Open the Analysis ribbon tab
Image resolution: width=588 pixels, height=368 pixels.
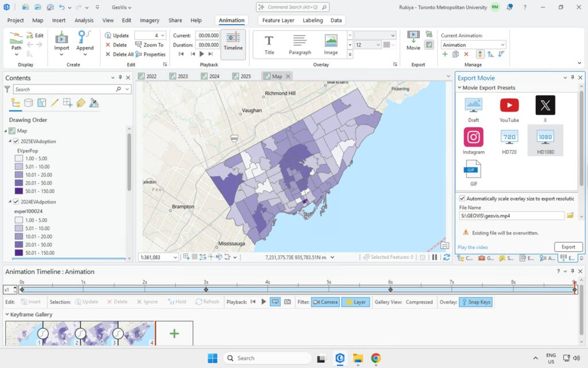point(84,20)
